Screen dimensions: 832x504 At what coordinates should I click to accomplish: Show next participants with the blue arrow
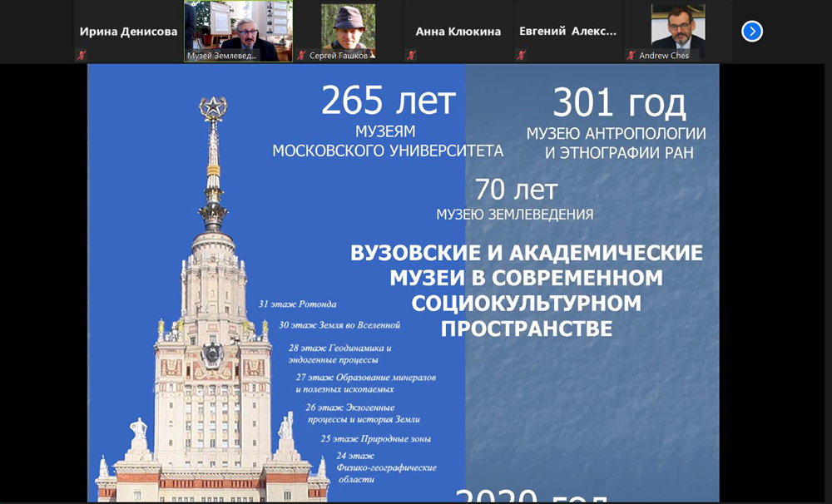[751, 32]
